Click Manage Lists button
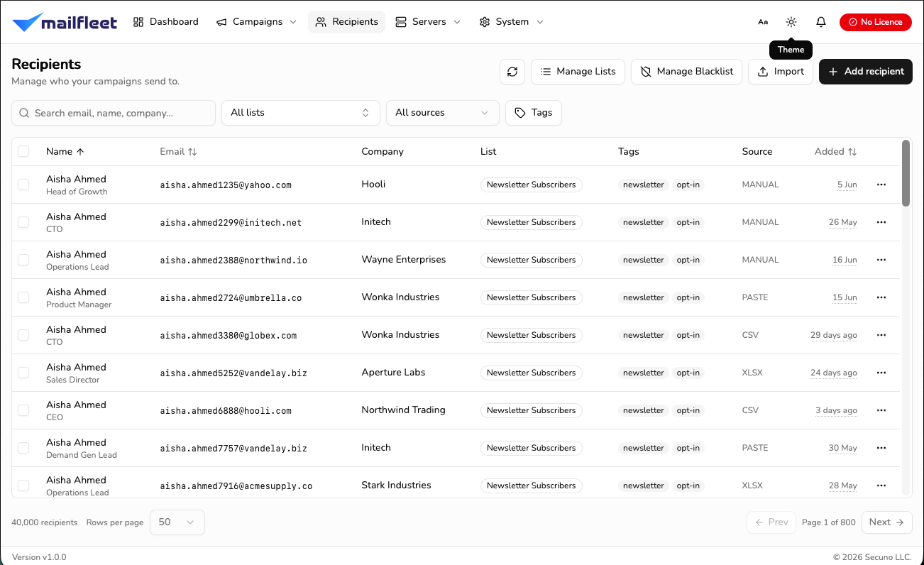This screenshot has width=924, height=565. (578, 72)
